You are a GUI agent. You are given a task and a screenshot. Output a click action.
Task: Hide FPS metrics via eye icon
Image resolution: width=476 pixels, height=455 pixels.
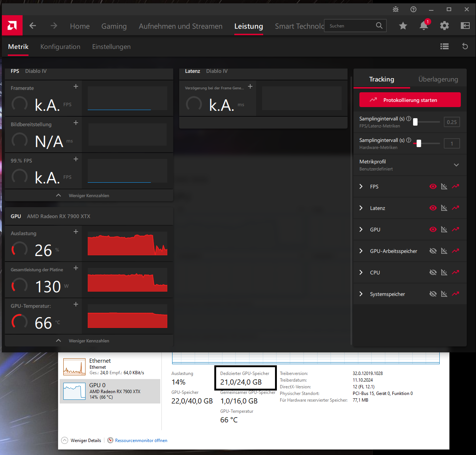pos(433,186)
